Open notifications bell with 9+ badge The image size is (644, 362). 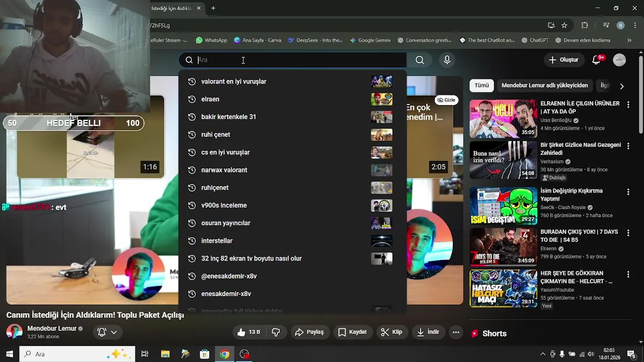tap(597, 60)
